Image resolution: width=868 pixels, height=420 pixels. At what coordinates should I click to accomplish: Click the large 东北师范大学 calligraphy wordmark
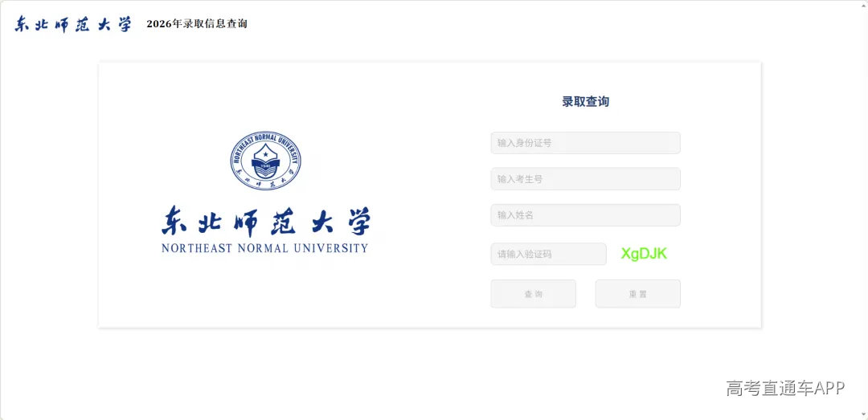[266, 222]
